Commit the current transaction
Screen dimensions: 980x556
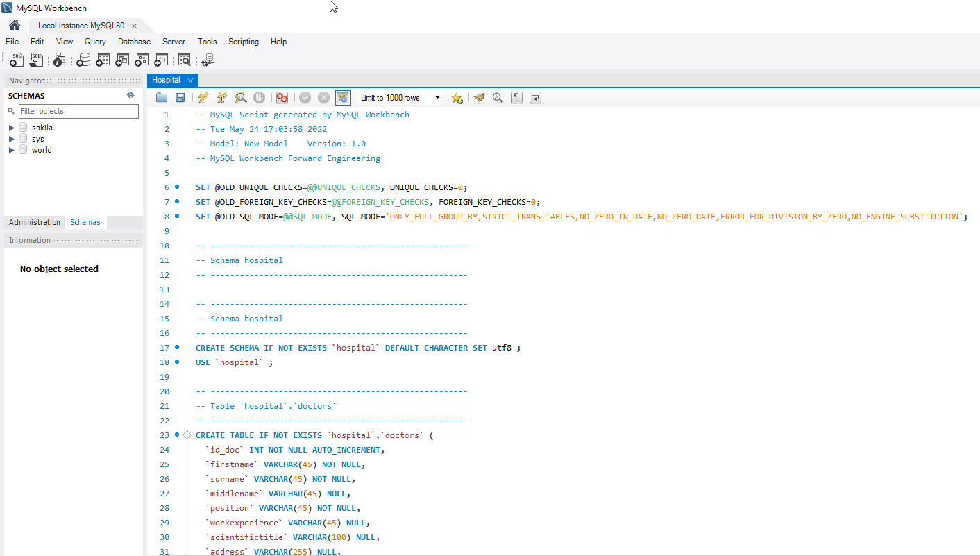(x=305, y=98)
